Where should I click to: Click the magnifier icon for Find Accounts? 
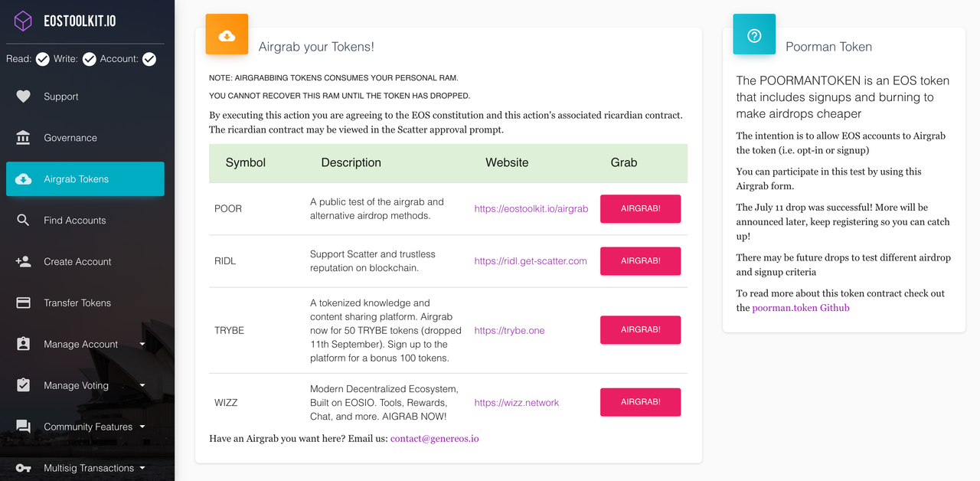pos(24,221)
